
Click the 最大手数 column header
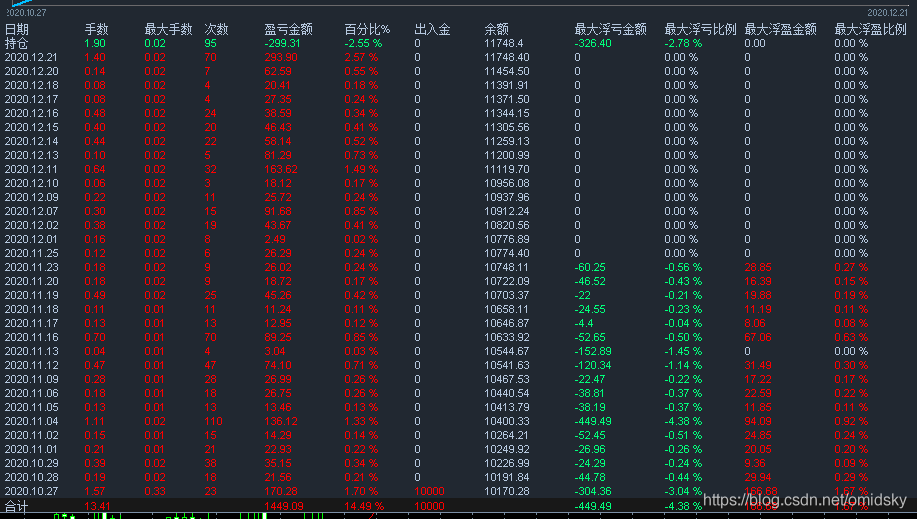coord(168,29)
